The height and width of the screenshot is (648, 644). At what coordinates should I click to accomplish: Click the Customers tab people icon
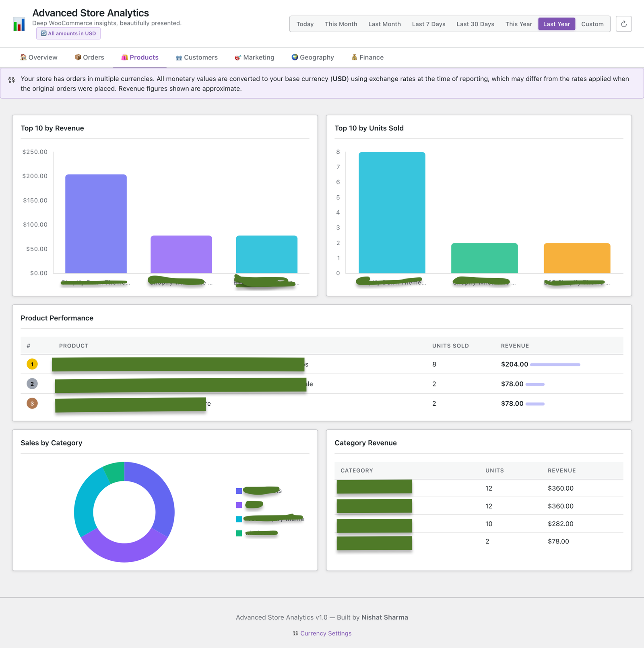tap(179, 58)
